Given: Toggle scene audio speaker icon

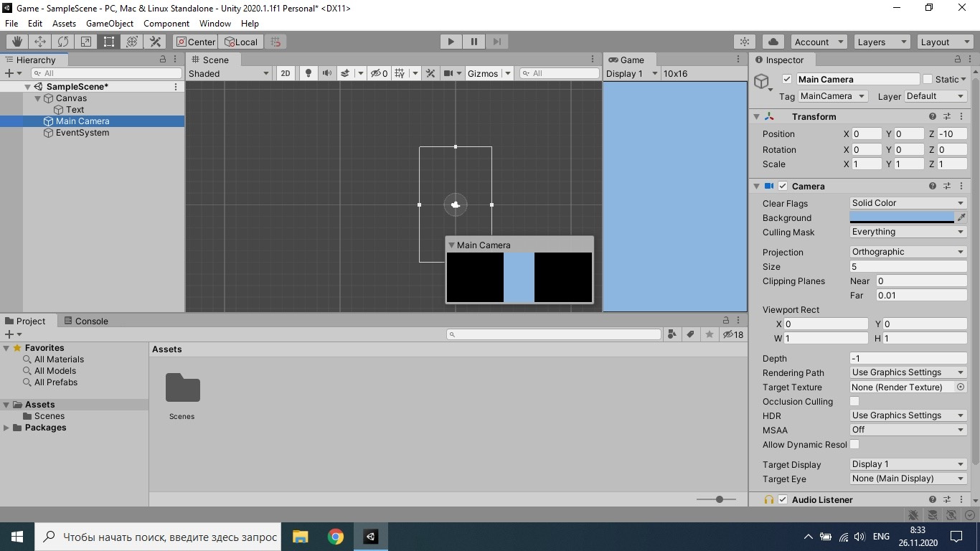Looking at the screenshot, I should click(x=327, y=73).
